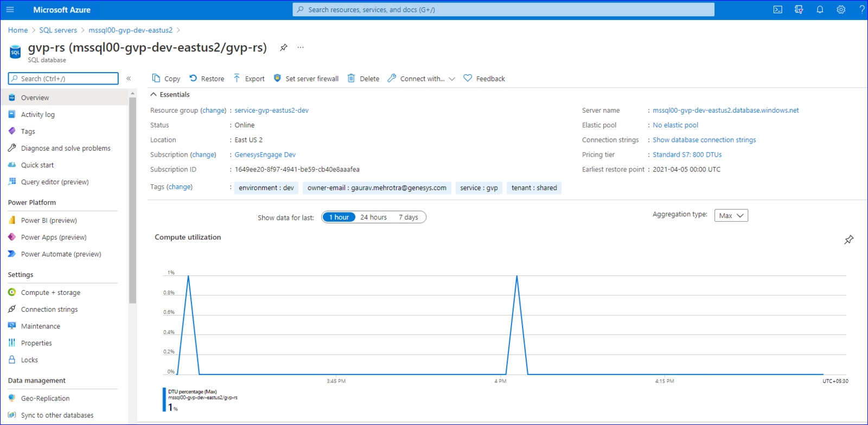This screenshot has height=425, width=868.
Task: Click the Quick start cloud icon
Action: [x=12, y=165]
